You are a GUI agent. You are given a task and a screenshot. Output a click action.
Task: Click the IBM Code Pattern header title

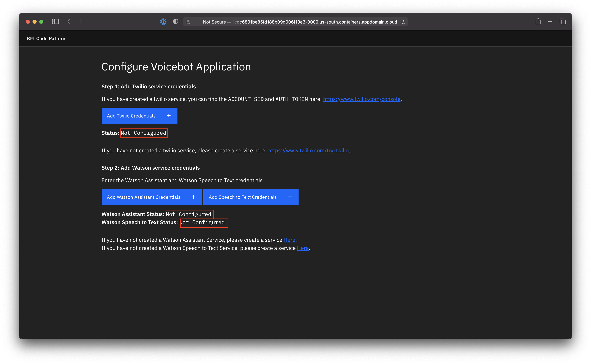click(x=45, y=39)
